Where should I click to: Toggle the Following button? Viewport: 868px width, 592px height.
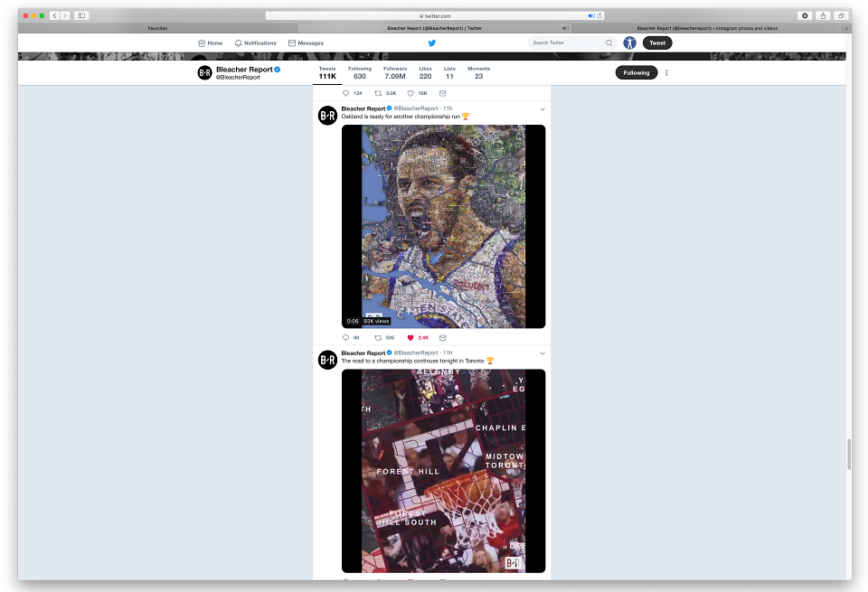(636, 72)
